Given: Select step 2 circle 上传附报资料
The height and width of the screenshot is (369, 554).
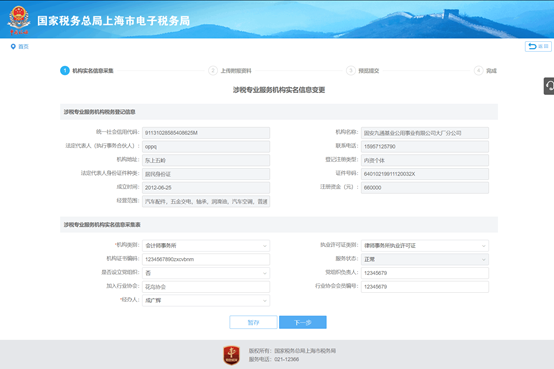Looking at the screenshot, I should (213, 71).
